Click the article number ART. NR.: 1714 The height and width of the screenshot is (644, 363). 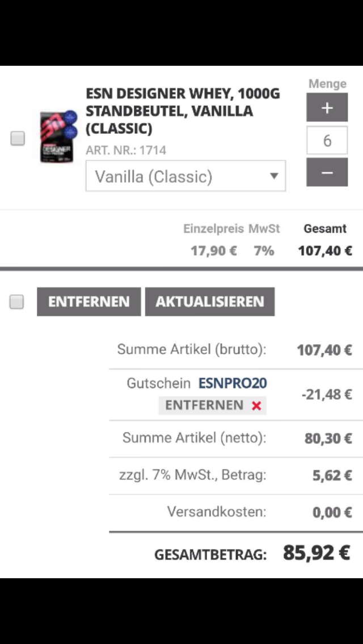pyautogui.click(x=126, y=150)
